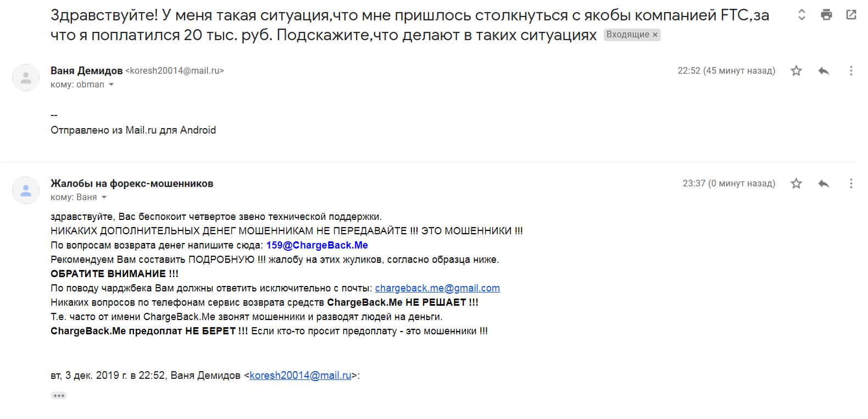Click the quoted koresh20014@mail.ru address link
This screenshot has height=419, width=868.
click(300, 376)
